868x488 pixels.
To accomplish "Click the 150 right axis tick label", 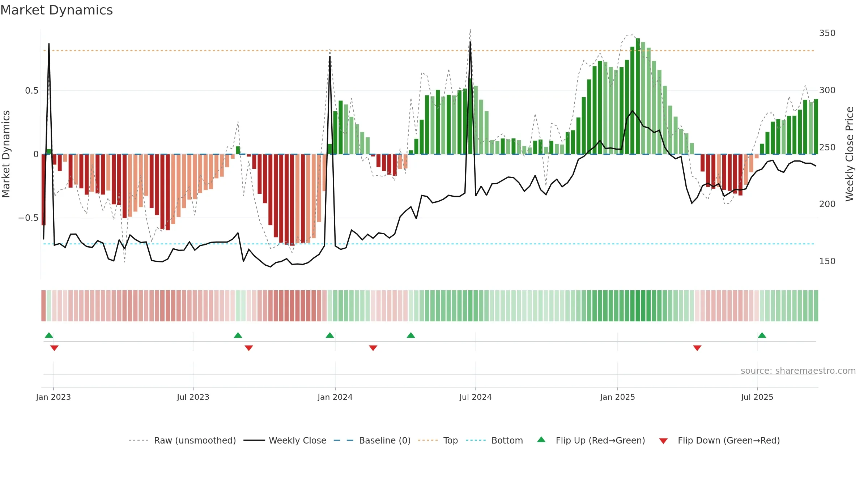I will pos(827,261).
